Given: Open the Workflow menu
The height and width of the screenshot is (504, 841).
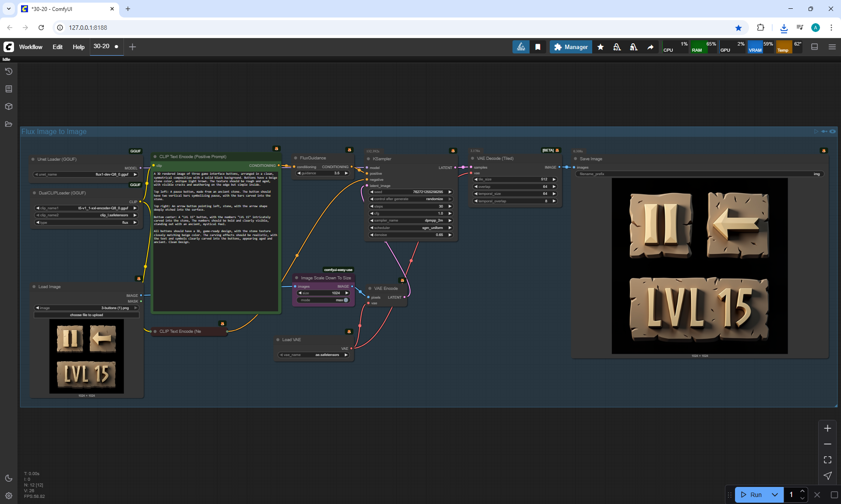Looking at the screenshot, I should click(31, 47).
